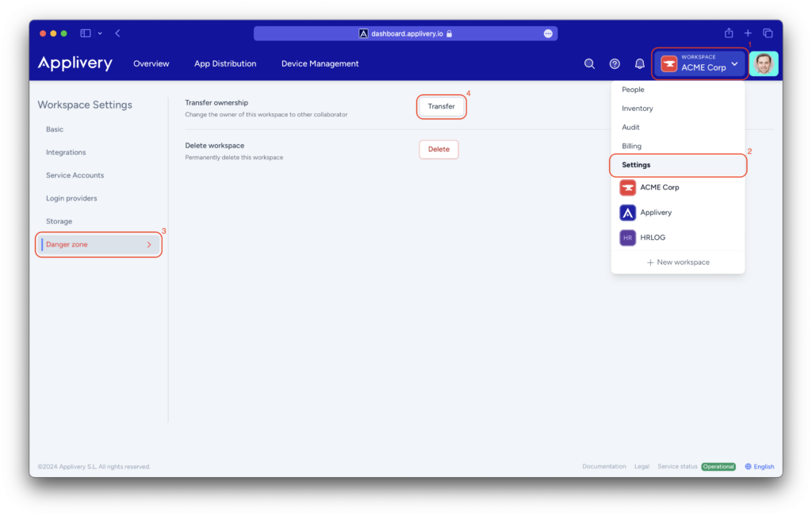Click the Workspace Settings title
This screenshot has height=516, width=812.
click(x=85, y=105)
